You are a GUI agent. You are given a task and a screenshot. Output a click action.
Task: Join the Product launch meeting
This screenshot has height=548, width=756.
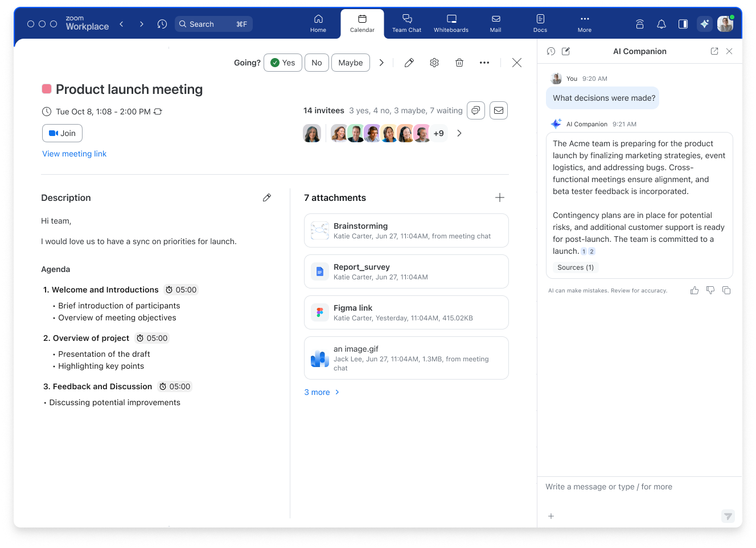pos(62,133)
